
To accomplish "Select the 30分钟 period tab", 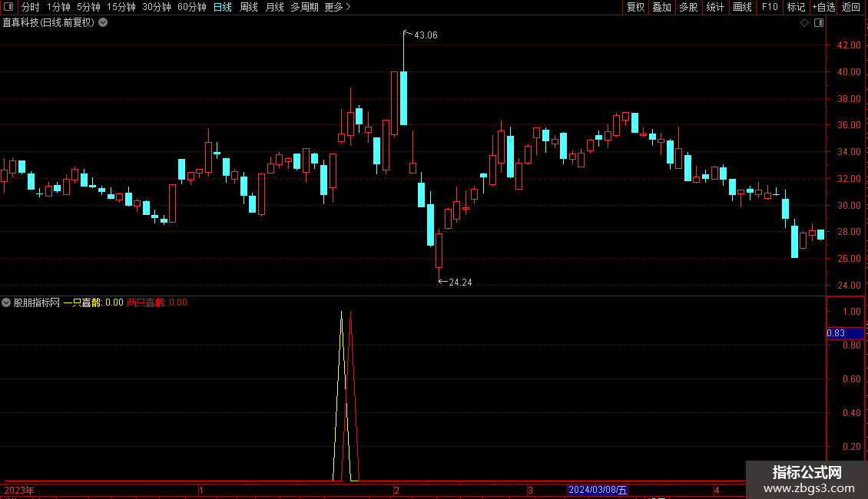I will click(156, 7).
